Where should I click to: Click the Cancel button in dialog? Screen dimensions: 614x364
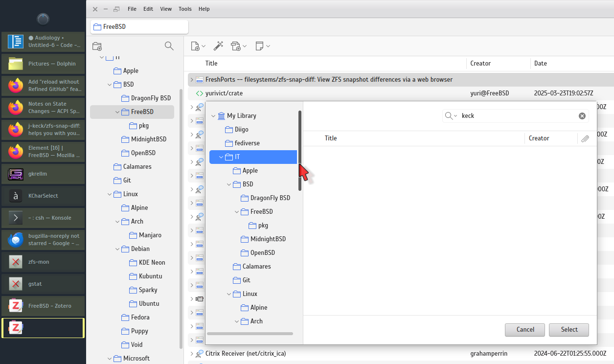point(525,330)
